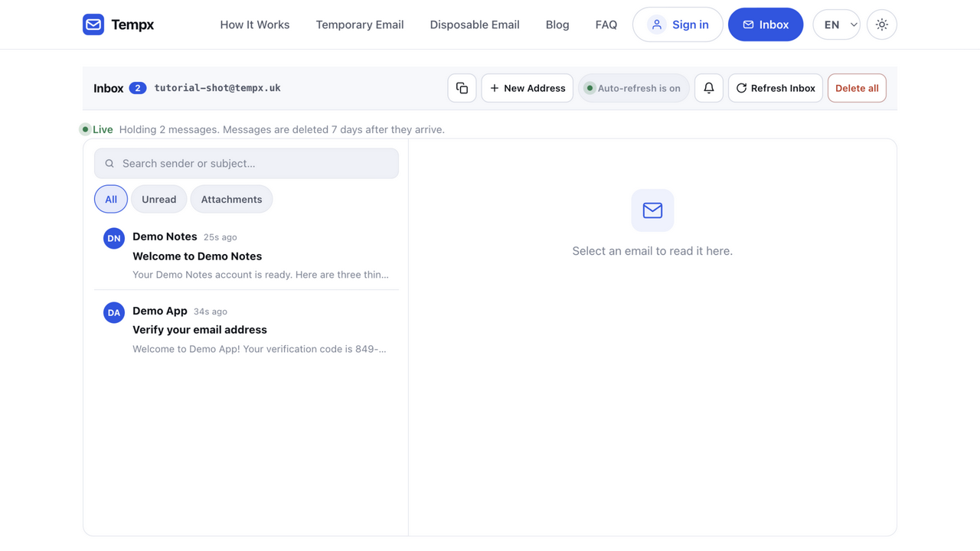
Task: Open the Welcome to Demo Notes email
Action: tap(247, 256)
